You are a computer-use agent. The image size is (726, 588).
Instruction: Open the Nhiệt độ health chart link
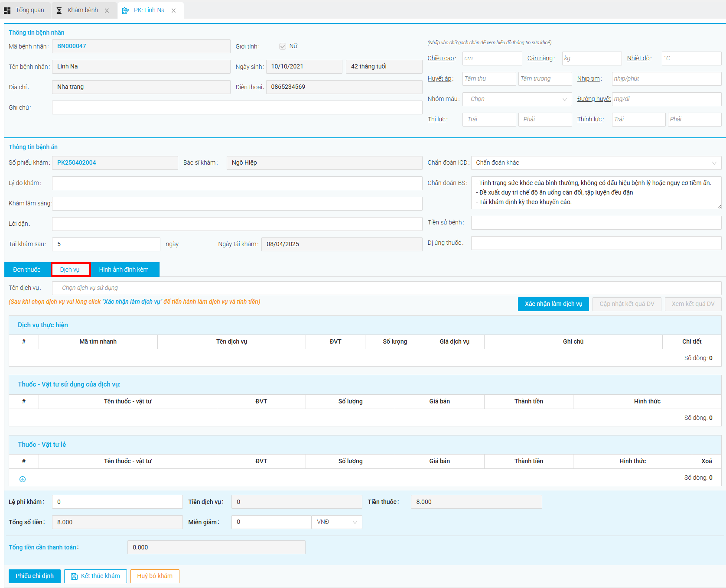click(x=638, y=58)
